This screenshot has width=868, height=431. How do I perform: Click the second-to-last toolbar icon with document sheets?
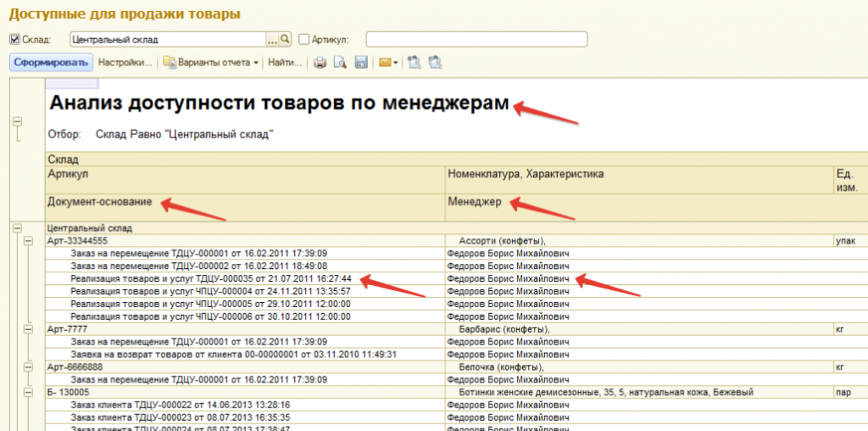tap(415, 62)
